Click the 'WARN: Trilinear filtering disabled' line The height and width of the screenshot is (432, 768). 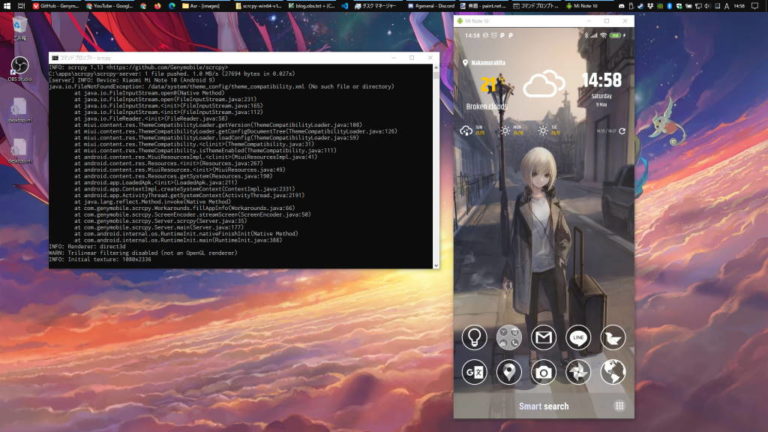point(143,253)
